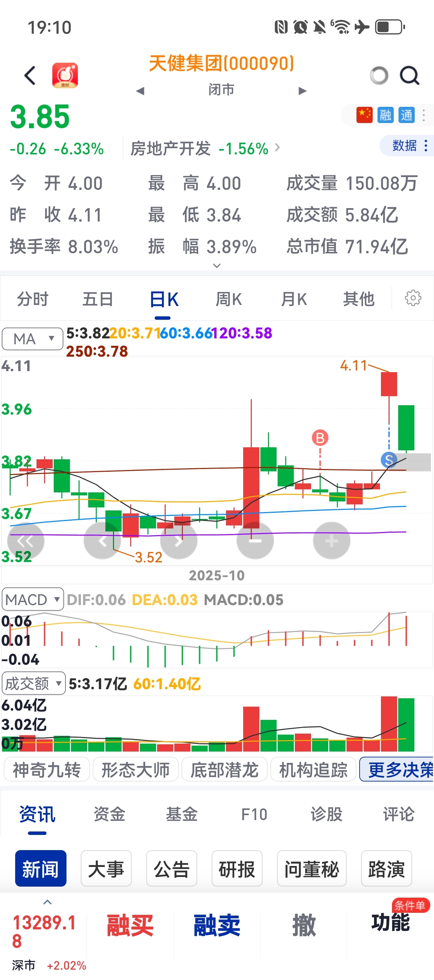Screen dimensions: 434x980
Task: Tap the 融买 margin buy button
Action: [130, 926]
